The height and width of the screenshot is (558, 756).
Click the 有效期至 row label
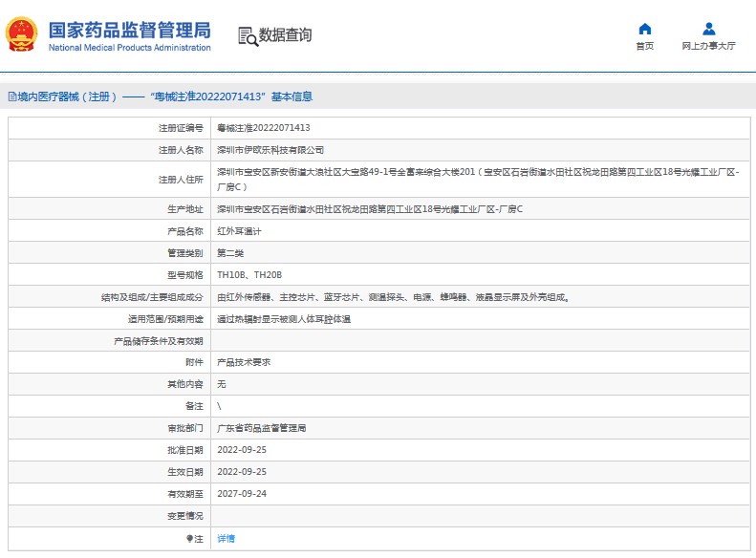click(185, 494)
